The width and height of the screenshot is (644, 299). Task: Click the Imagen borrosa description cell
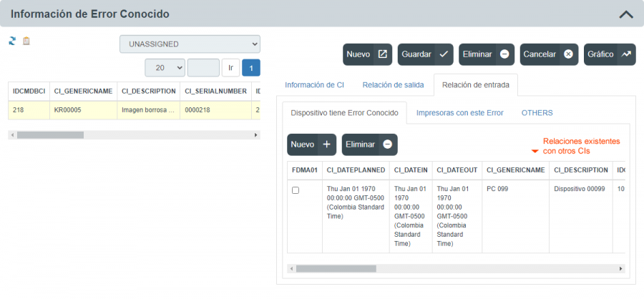[x=149, y=110]
